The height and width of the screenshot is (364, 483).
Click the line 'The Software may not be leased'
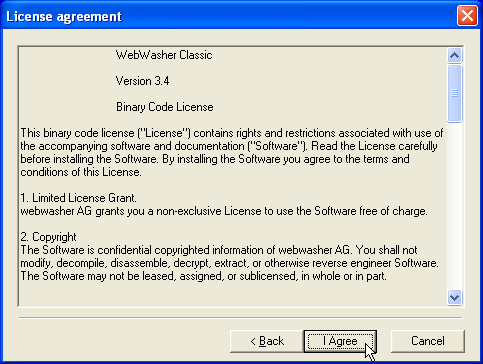pyautogui.click(x=203, y=276)
